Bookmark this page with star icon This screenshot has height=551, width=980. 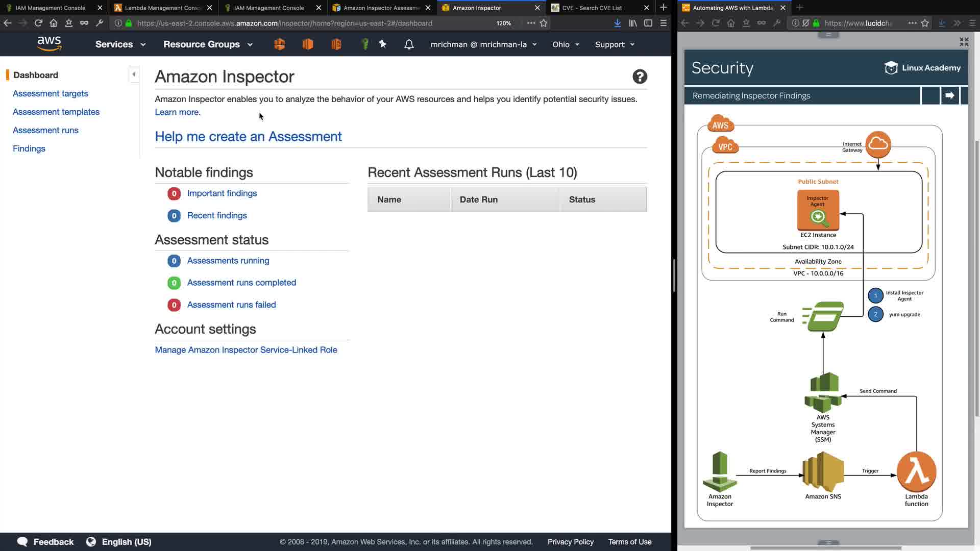[x=544, y=23]
